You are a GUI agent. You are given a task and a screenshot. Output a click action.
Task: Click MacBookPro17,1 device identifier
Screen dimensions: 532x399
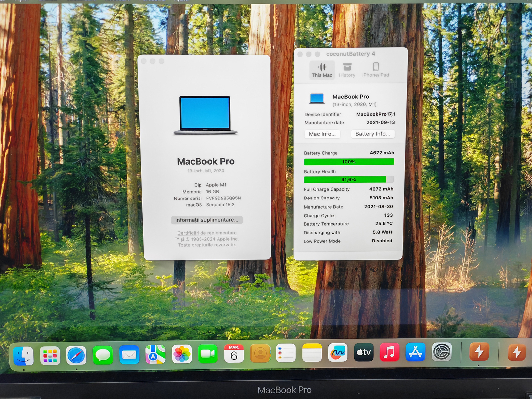click(x=376, y=114)
